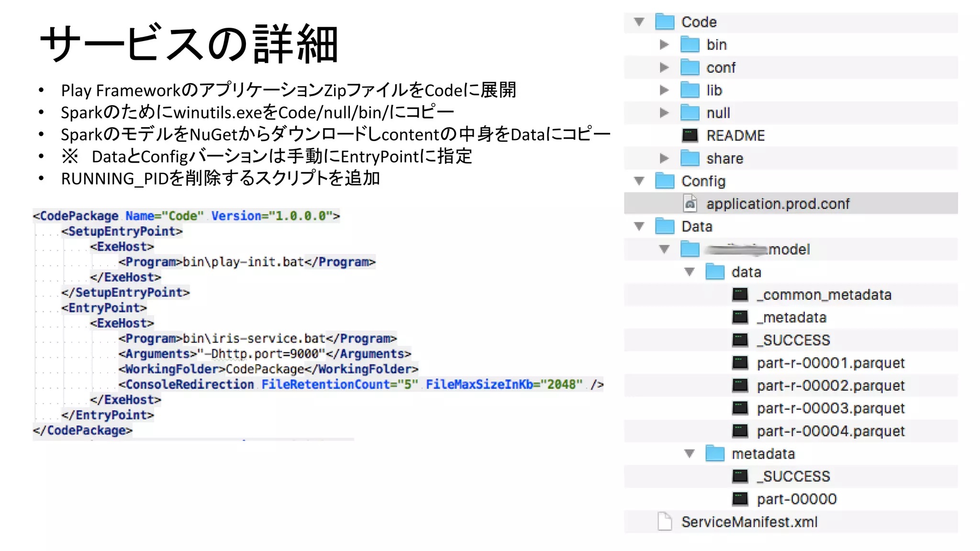Select the application.prod.conf file name
The image size is (980, 551).
tap(778, 204)
